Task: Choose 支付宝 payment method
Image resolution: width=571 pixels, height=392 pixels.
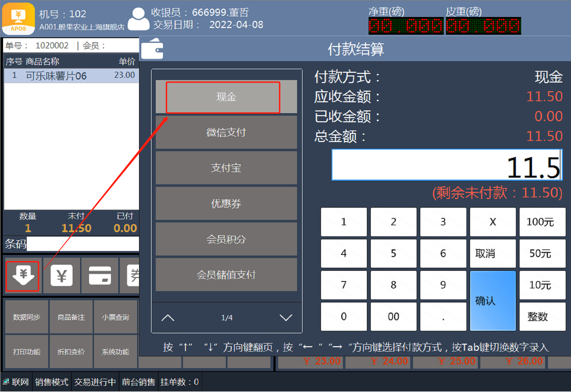Action: 226,168
